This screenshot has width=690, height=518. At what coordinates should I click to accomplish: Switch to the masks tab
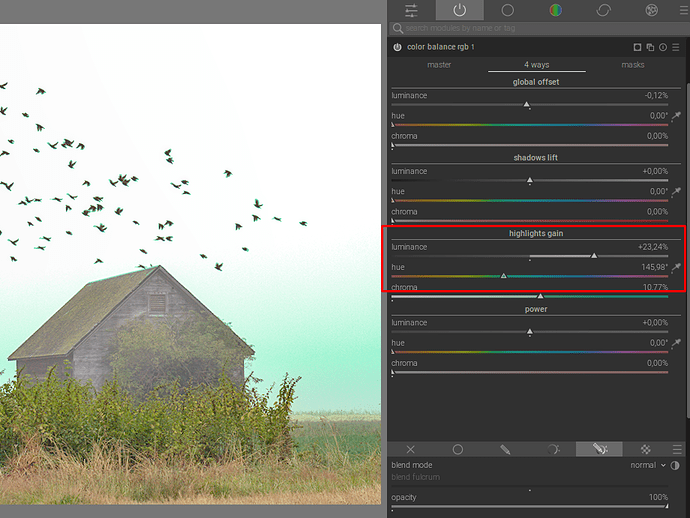tap(632, 65)
